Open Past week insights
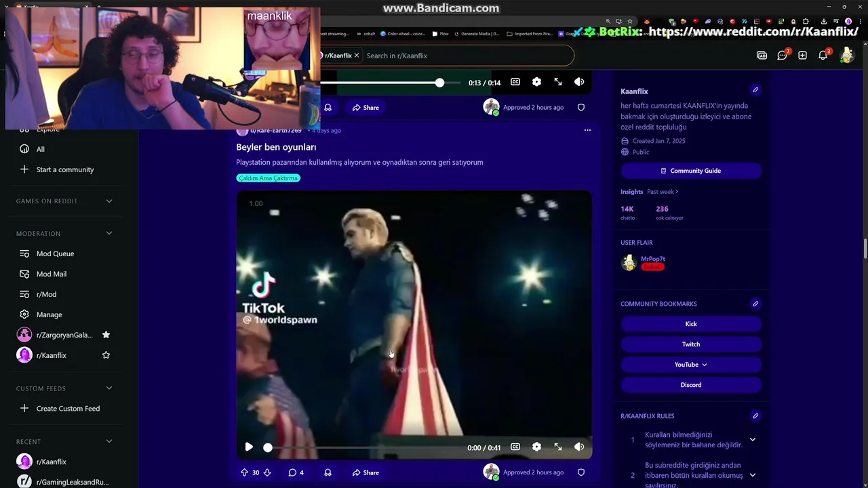868x488 pixels. point(663,192)
